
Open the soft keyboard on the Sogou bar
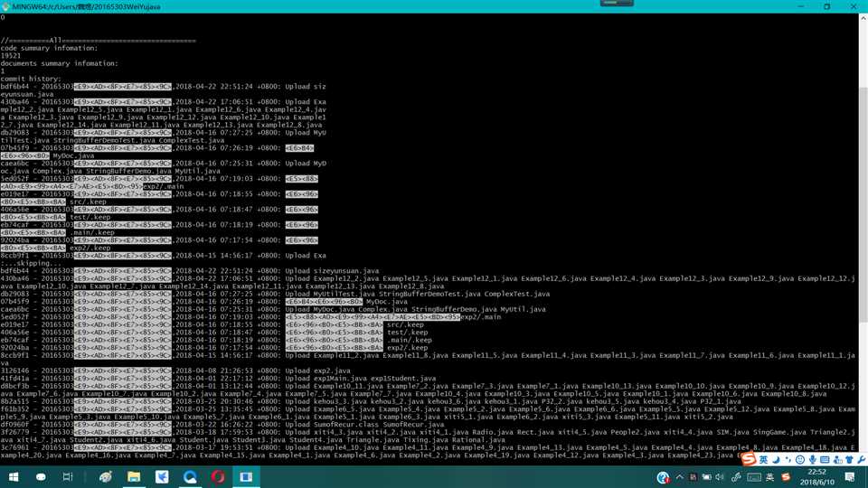(x=825, y=460)
